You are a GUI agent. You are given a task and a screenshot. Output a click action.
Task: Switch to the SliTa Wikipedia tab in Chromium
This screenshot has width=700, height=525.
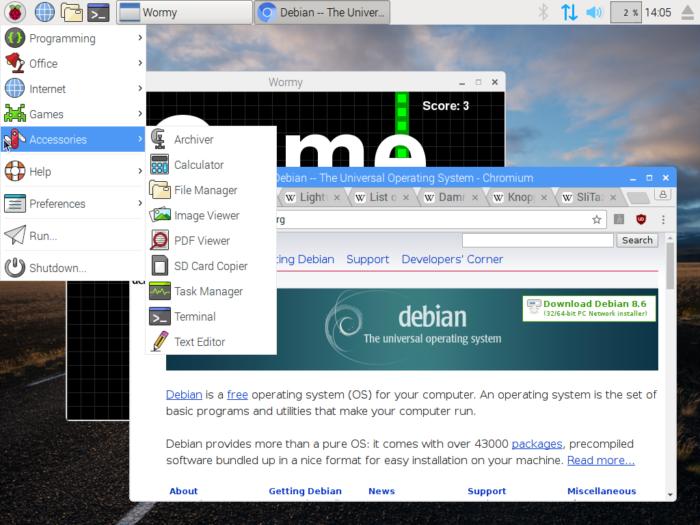click(x=589, y=197)
